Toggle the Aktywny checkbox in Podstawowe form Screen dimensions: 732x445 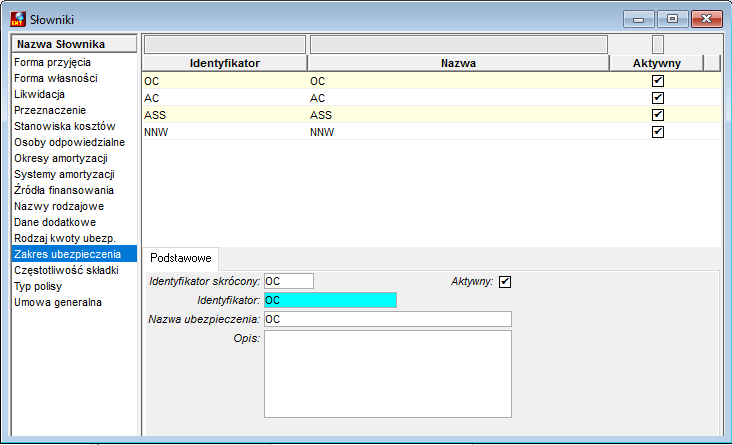[x=505, y=282]
